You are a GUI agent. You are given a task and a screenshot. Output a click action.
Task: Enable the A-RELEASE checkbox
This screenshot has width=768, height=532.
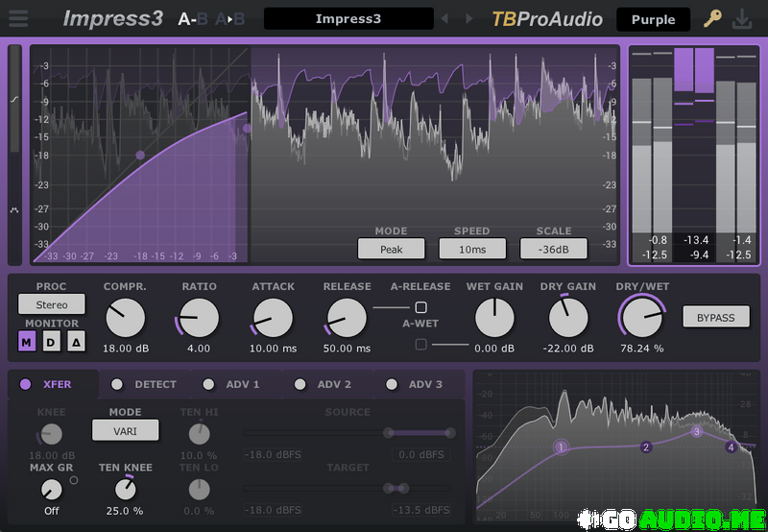coord(420,307)
